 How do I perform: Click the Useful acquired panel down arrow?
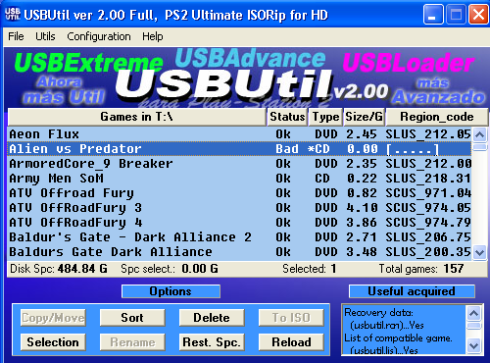(474, 346)
